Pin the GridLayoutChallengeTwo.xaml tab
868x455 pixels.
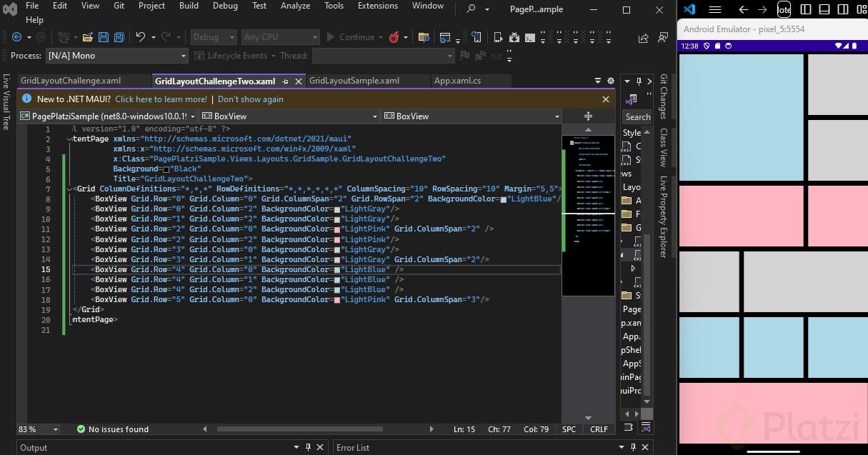coord(285,81)
